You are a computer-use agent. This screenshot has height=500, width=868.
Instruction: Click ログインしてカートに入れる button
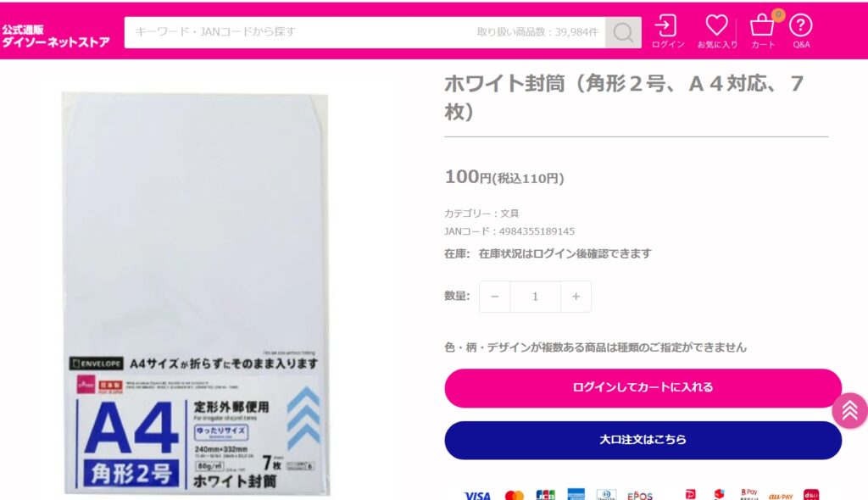(643, 387)
